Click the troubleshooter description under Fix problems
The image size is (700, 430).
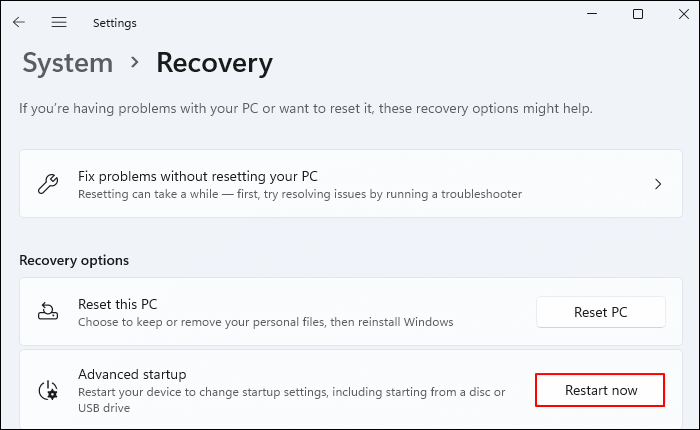coord(300,193)
